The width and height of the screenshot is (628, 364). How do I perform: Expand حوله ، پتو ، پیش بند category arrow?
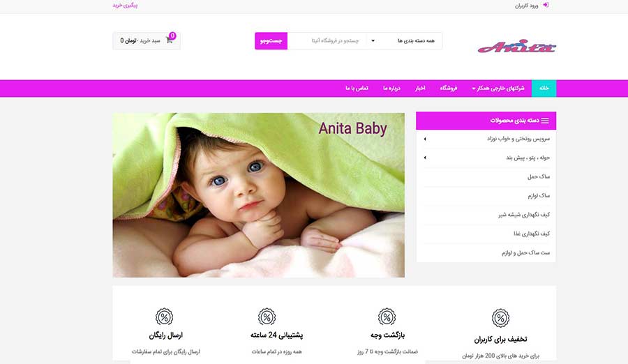[425, 158]
